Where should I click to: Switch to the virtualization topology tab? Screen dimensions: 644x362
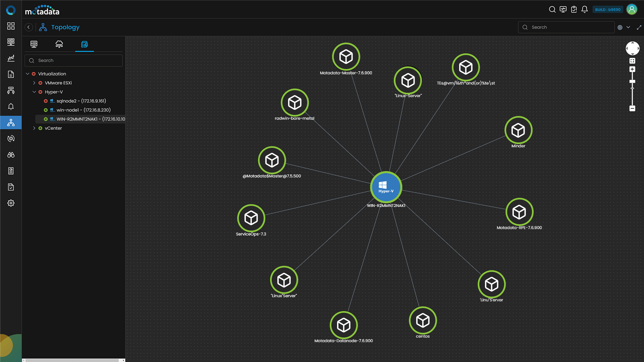(x=85, y=44)
